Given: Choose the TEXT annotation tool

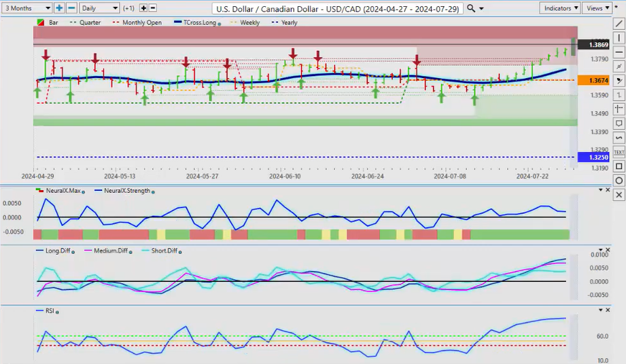Looking at the screenshot, I should [619, 152].
